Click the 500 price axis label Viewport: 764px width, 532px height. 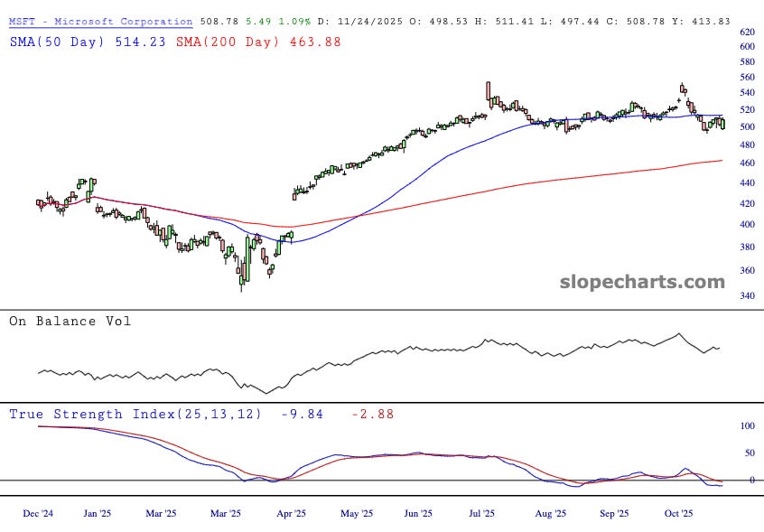(x=748, y=127)
